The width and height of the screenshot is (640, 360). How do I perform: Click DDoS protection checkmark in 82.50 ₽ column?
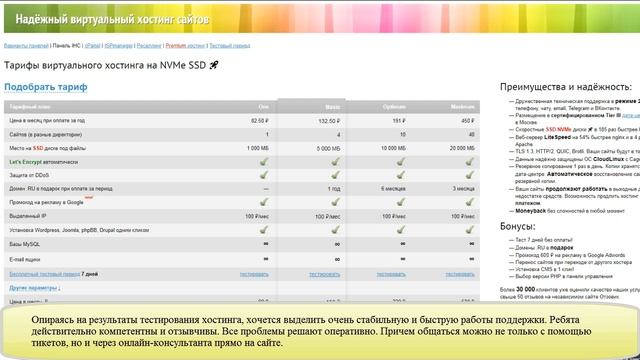click(x=264, y=175)
